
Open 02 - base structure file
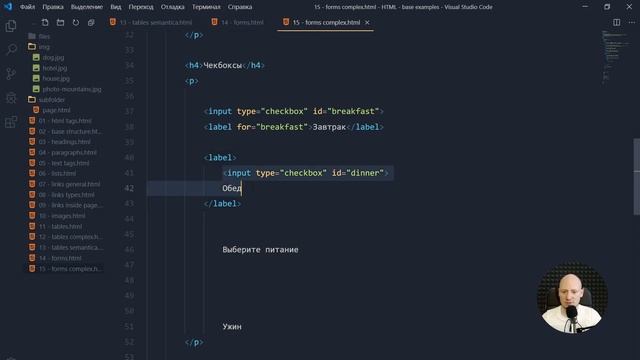click(70, 131)
